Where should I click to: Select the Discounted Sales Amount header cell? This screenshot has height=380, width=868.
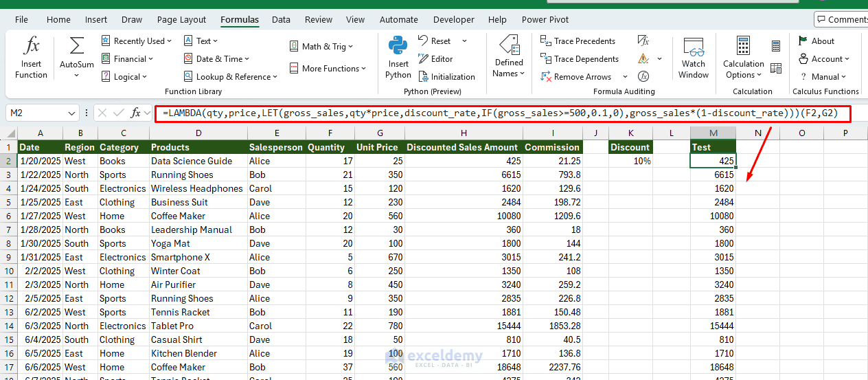pos(464,147)
